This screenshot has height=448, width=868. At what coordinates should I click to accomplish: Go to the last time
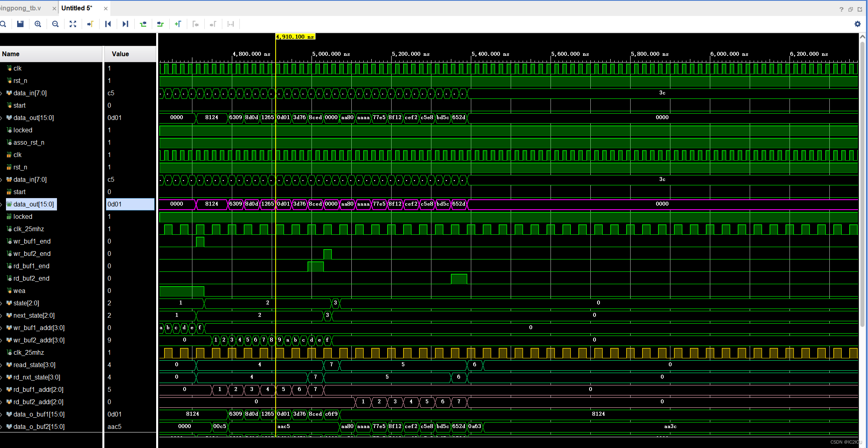pyautogui.click(x=125, y=24)
